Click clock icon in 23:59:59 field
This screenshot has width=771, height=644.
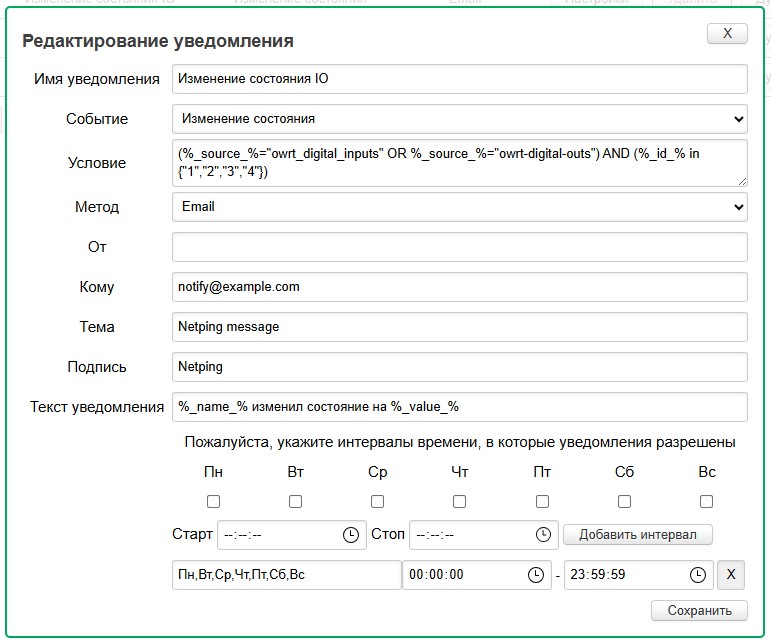[x=697, y=575]
